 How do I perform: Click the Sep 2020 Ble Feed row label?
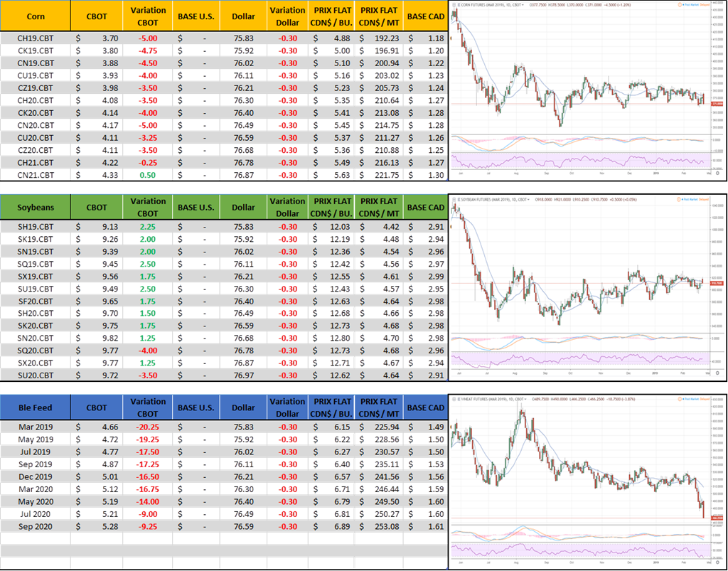[36, 528]
